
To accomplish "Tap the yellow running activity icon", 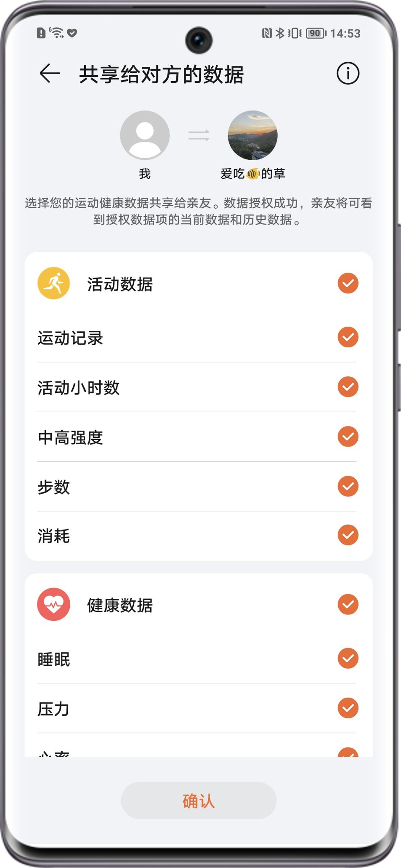I will pos(53,283).
